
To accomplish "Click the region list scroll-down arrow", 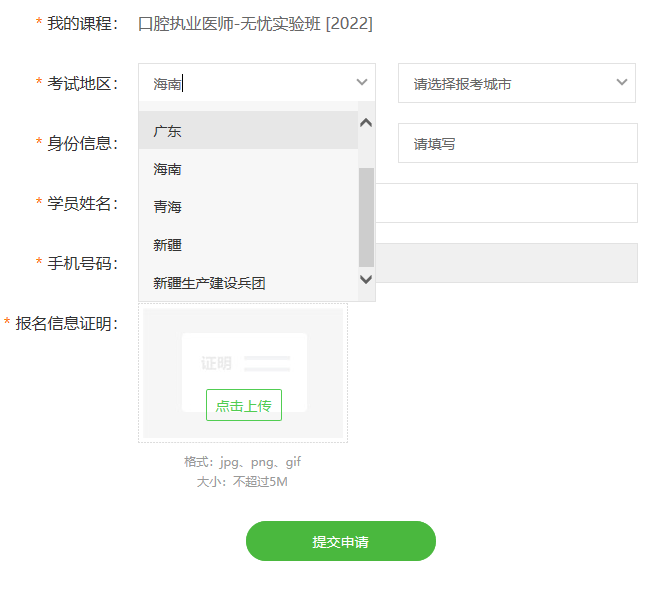I will tap(365, 279).
